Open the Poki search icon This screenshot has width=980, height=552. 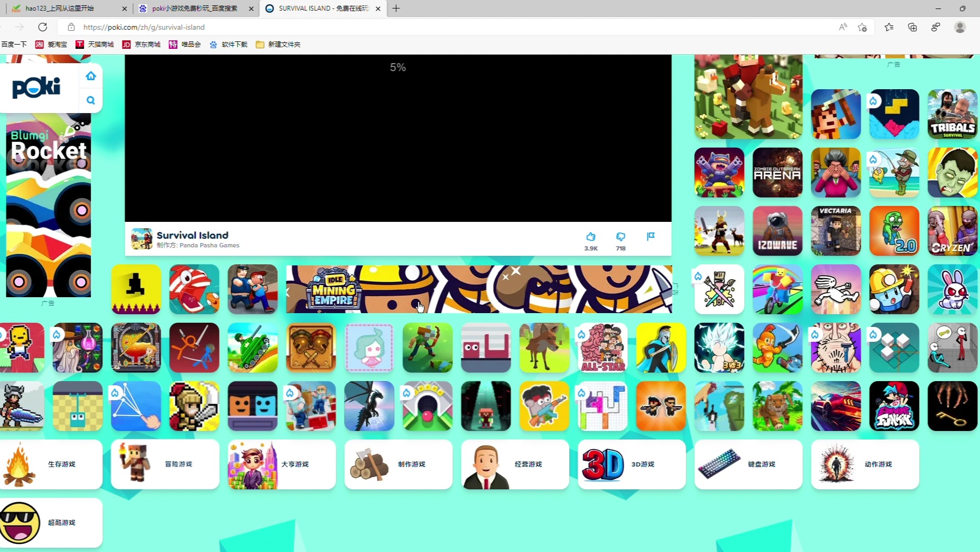coord(91,100)
